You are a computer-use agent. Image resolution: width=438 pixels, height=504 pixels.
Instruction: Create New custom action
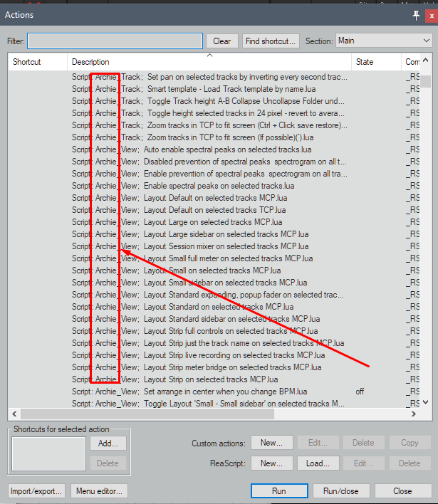272,443
